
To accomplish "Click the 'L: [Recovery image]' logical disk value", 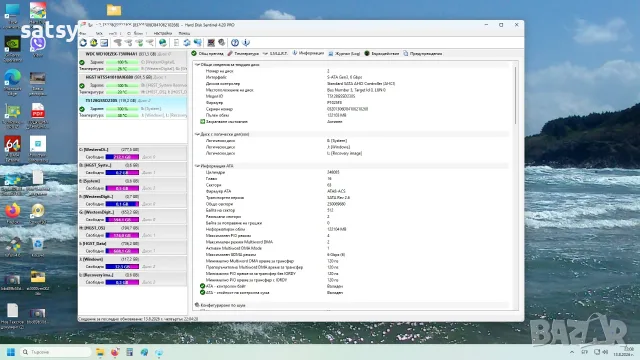I will [x=344, y=153].
